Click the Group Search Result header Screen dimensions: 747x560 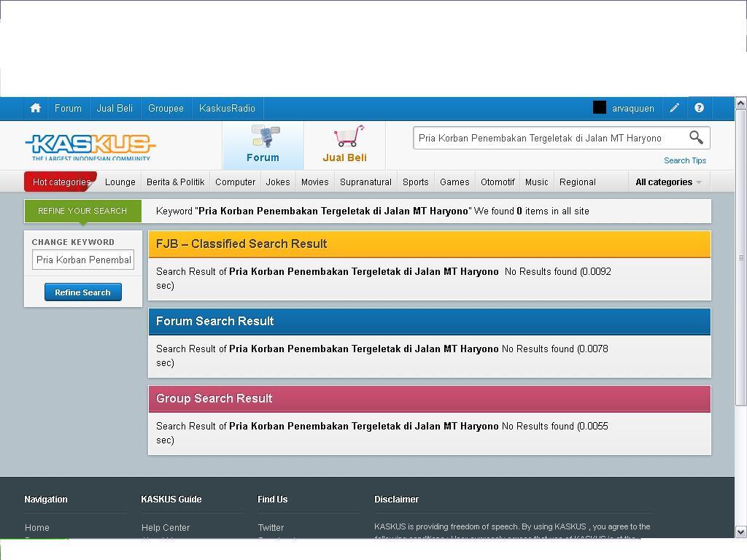tap(430, 399)
